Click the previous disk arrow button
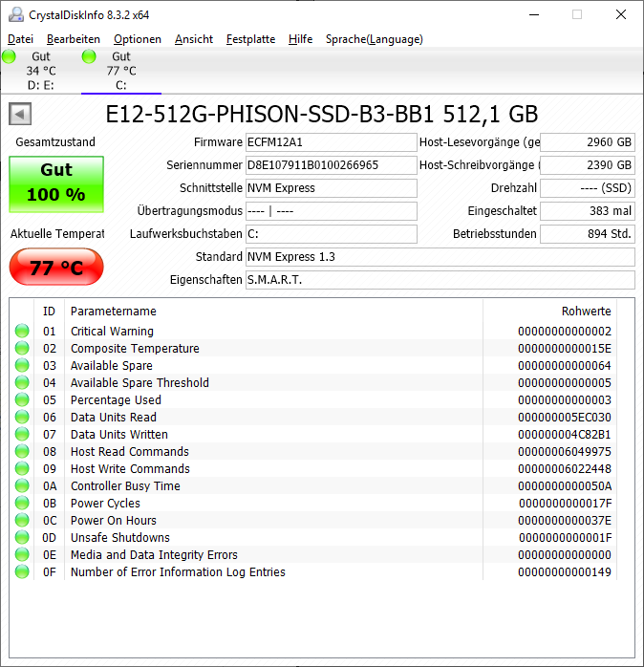The height and width of the screenshot is (667, 644). (20, 114)
